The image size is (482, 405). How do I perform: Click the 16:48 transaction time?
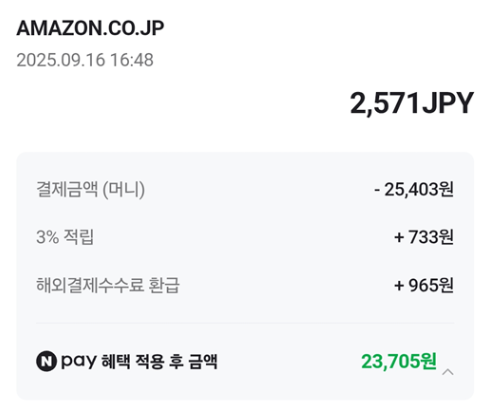(x=132, y=60)
